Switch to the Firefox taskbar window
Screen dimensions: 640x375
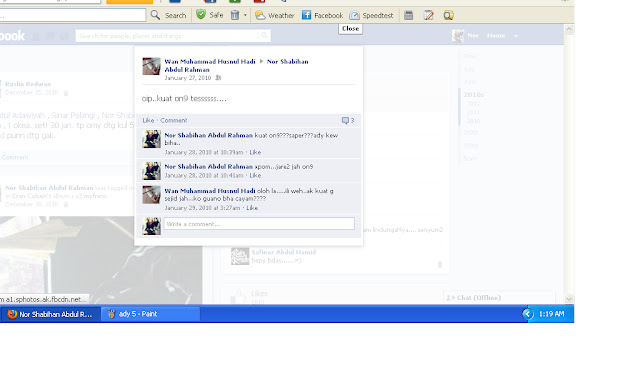50,314
